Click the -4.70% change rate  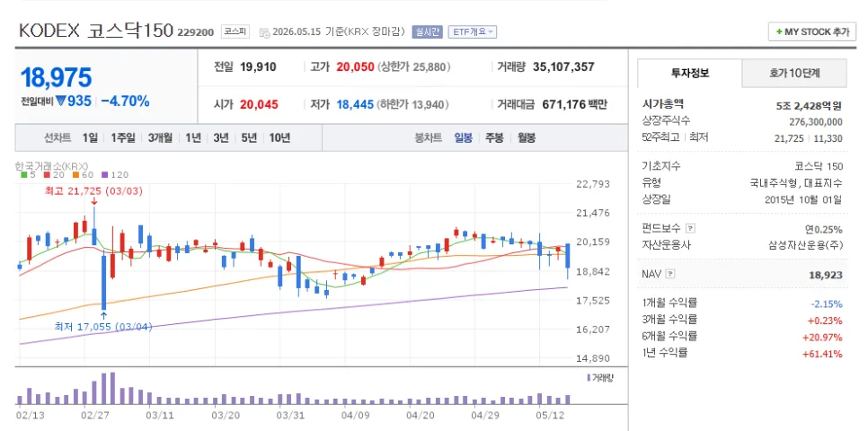tap(125, 101)
